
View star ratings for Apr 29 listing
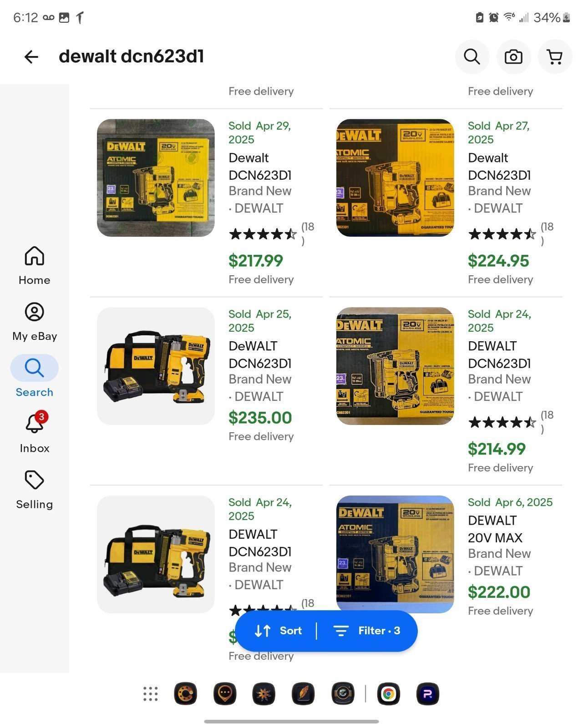263,234
